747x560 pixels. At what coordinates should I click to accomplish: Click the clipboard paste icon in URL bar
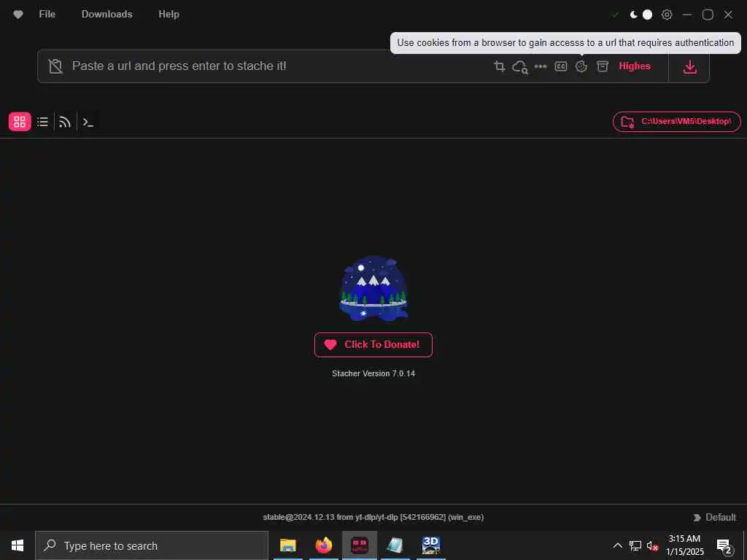(55, 66)
